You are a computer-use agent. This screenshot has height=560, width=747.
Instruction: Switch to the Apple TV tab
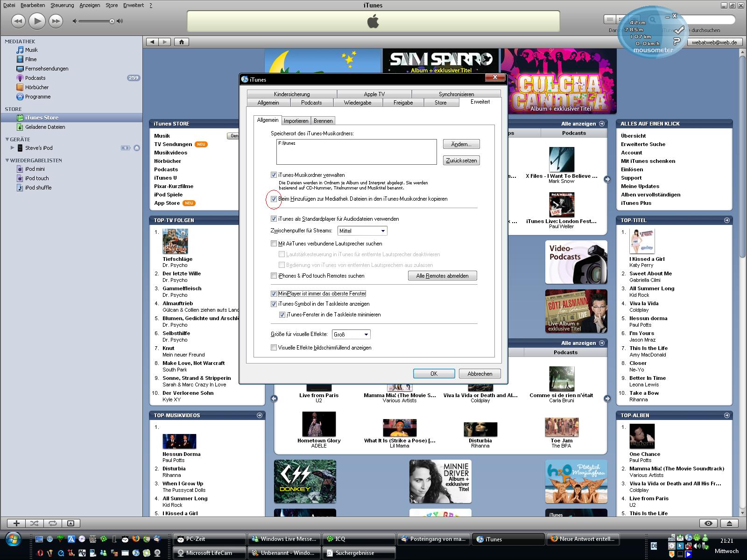click(x=374, y=94)
